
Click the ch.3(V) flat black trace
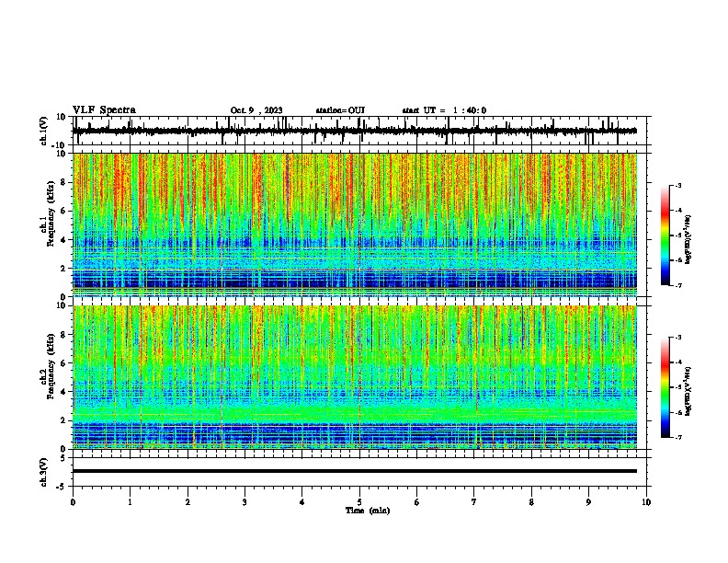point(355,471)
